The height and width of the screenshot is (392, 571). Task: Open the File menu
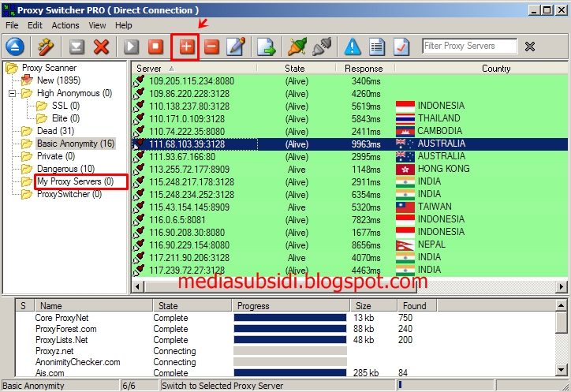12,25
